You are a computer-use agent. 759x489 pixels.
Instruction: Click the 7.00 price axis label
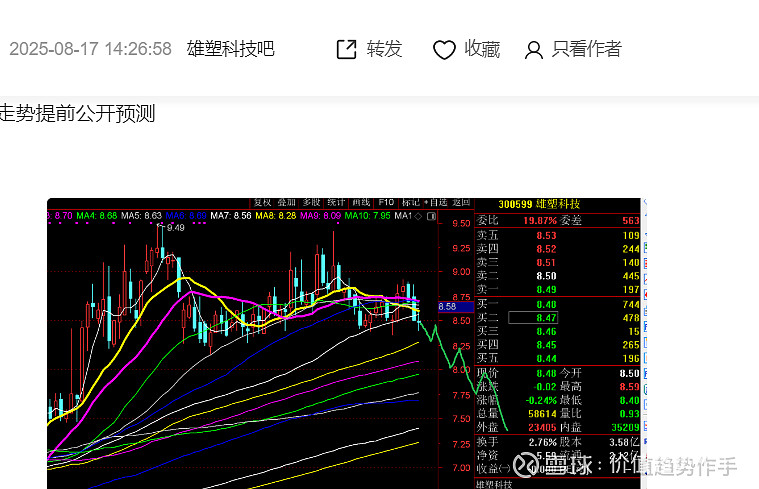coord(461,468)
